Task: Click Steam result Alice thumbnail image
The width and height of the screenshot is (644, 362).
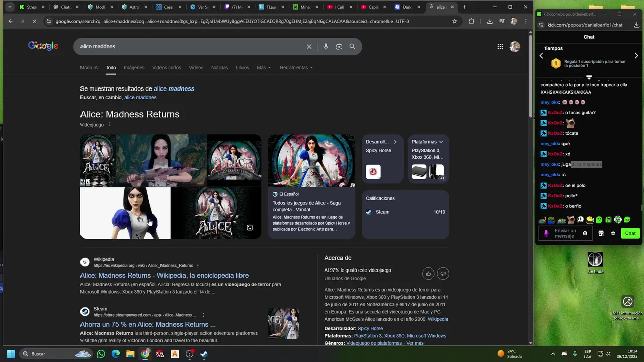Action: 284,323
